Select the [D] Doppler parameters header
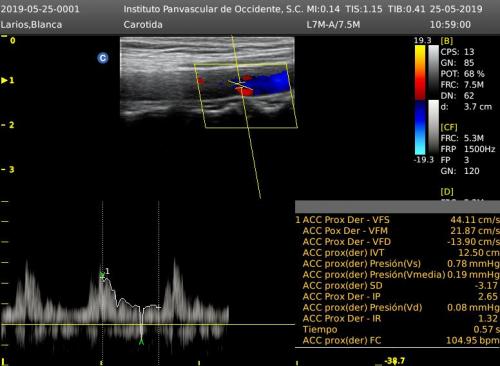 [x=447, y=192]
